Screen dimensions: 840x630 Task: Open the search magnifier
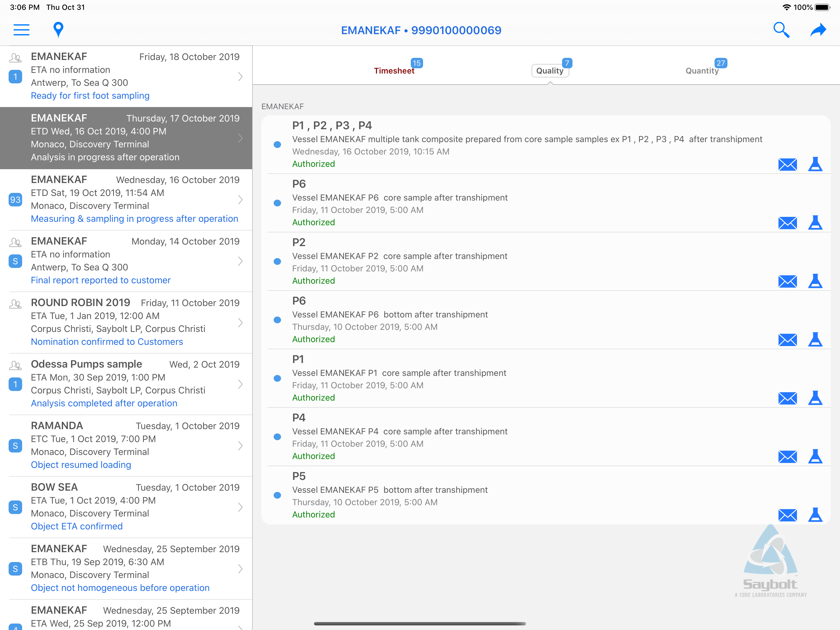point(781,30)
